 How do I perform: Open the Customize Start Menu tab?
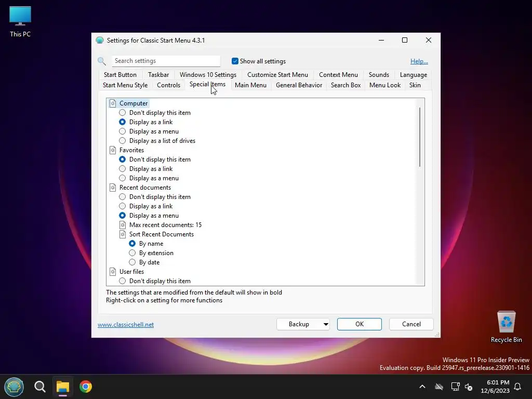pyautogui.click(x=277, y=75)
